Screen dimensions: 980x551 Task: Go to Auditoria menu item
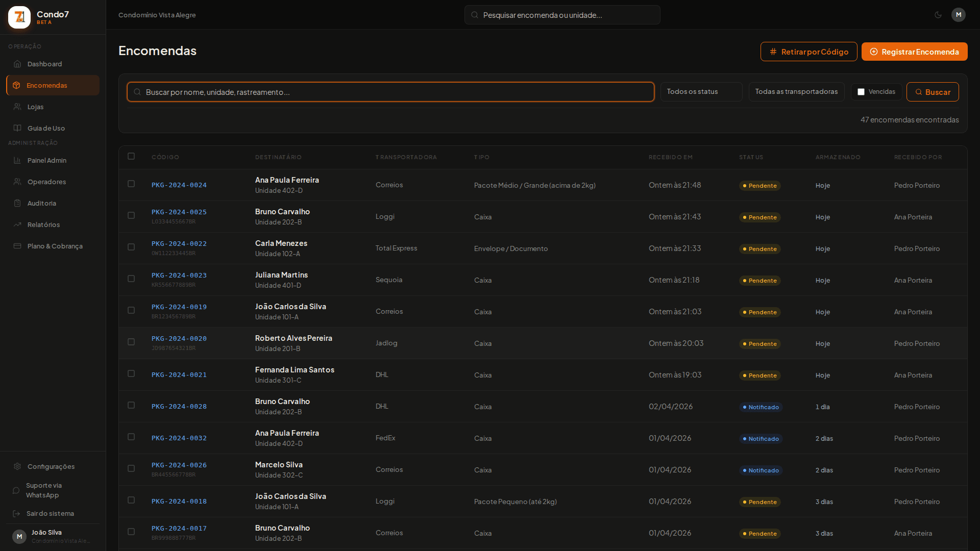tap(42, 203)
